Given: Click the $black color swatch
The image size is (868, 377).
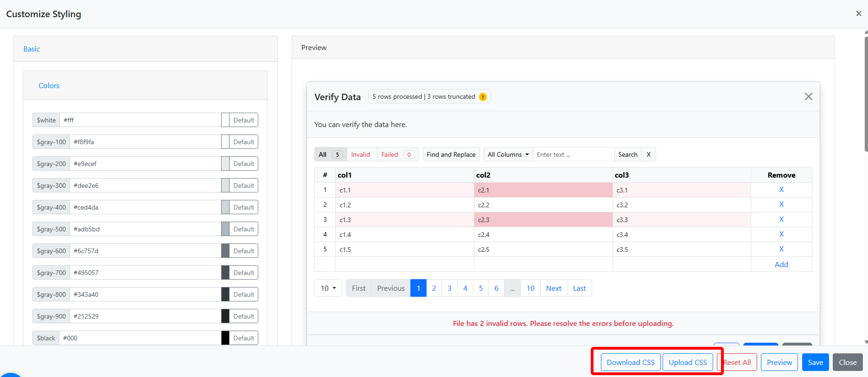Looking at the screenshot, I should [x=225, y=338].
